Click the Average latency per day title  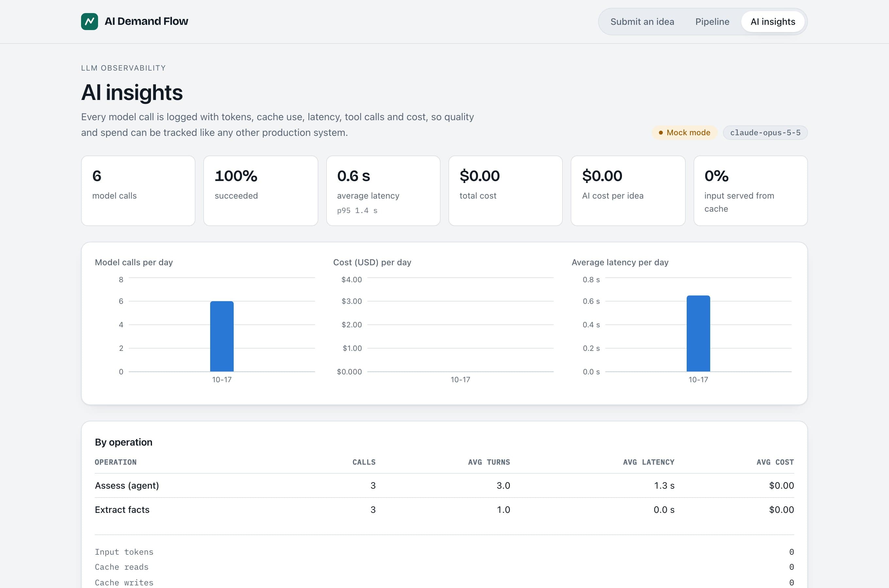pos(620,262)
